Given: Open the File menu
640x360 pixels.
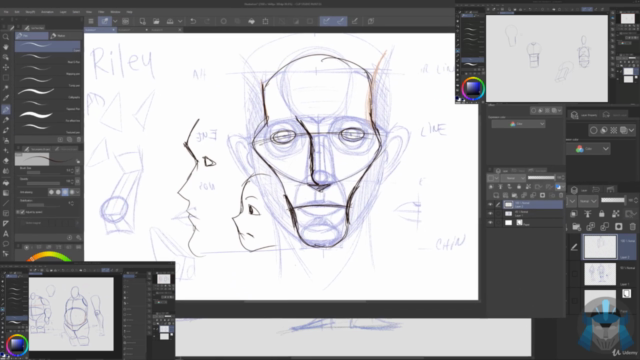Looking at the screenshot, I should 6,12.
